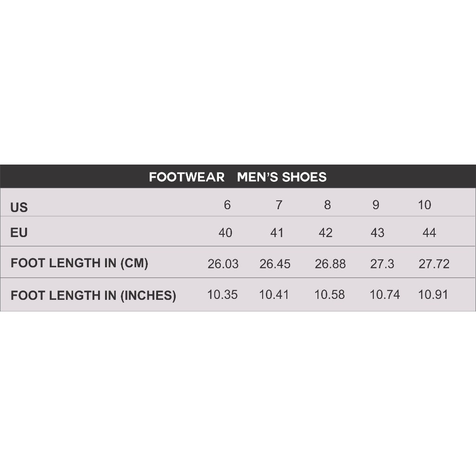Select EU size 40 value
This screenshot has width=476, height=476.
[x=225, y=232]
